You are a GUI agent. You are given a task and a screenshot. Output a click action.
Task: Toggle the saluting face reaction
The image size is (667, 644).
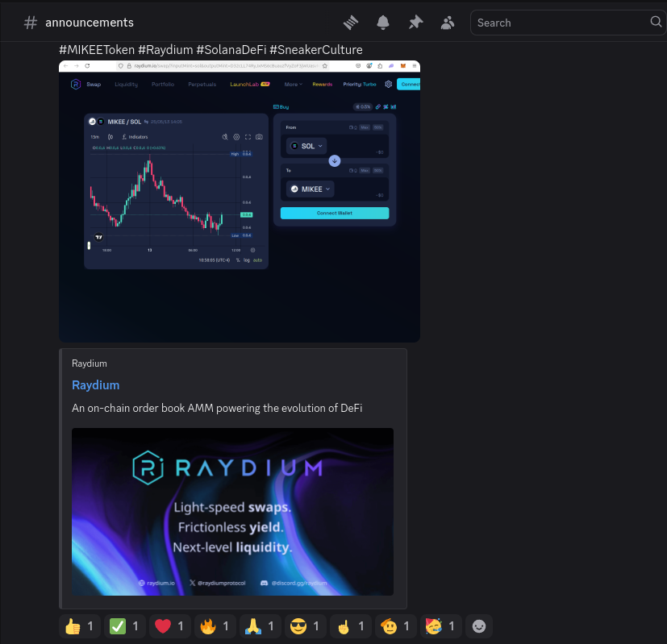(x=396, y=626)
